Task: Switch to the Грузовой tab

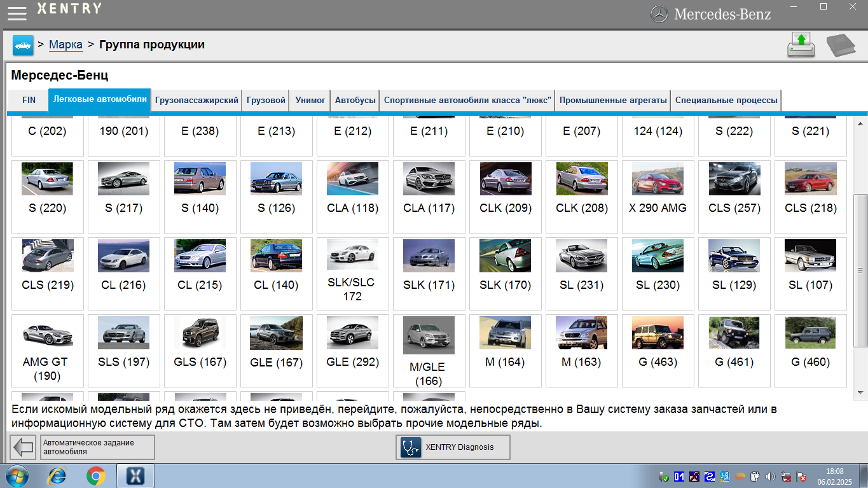Action: point(266,101)
